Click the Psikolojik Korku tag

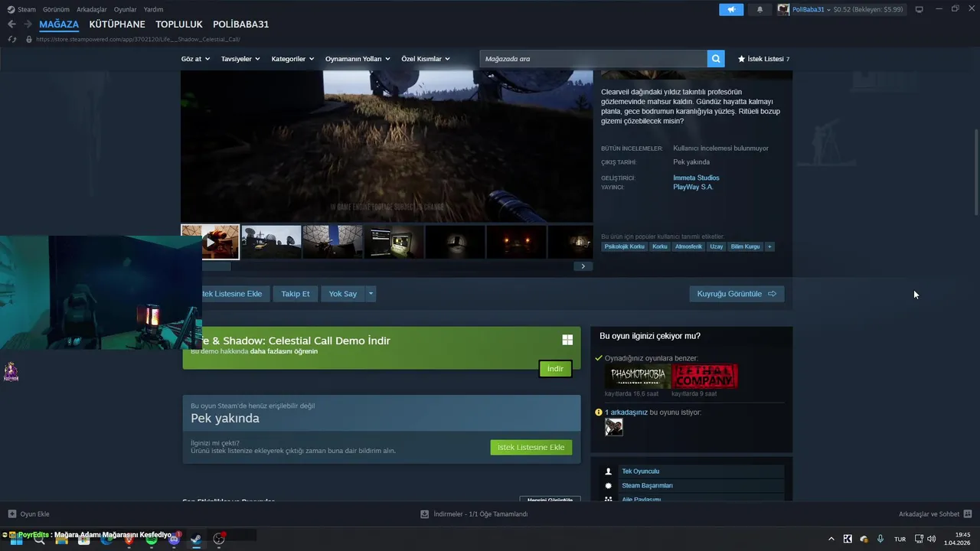(625, 246)
